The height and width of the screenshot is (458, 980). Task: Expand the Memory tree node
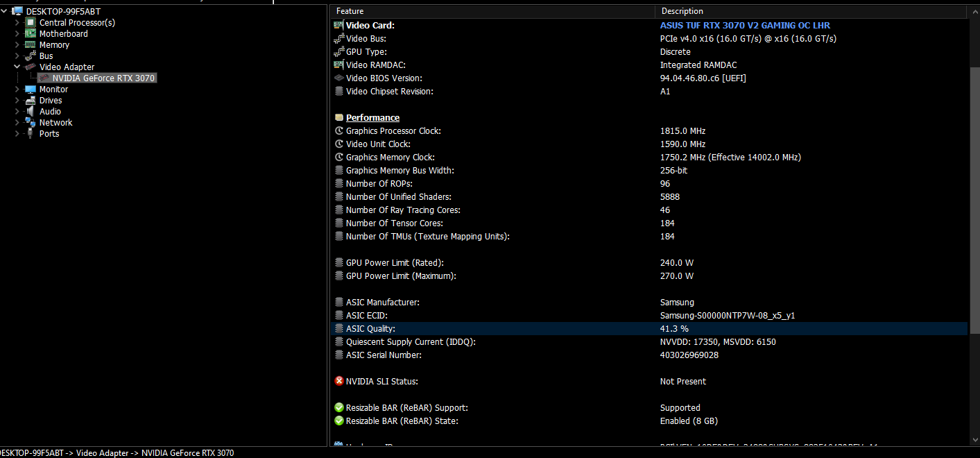(17, 44)
